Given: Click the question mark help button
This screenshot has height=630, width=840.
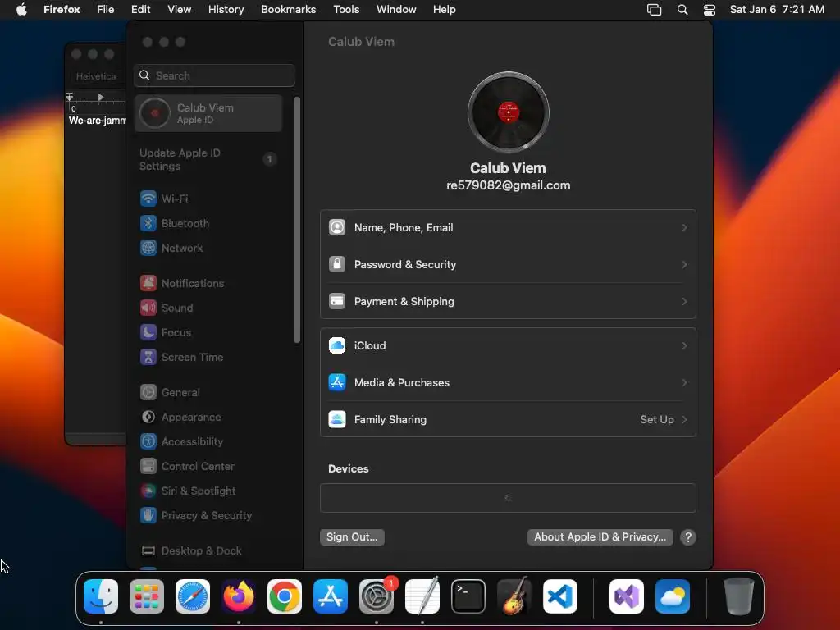Looking at the screenshot, I should 688,537.
